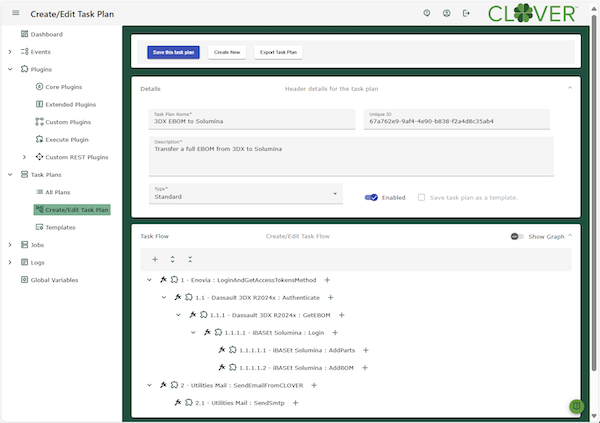Click the collapse all icon in Task Flow toolbar
Image resolution: width=600 pixels, height=423 pixels.
pyautogui.click(x=190, y=260)
